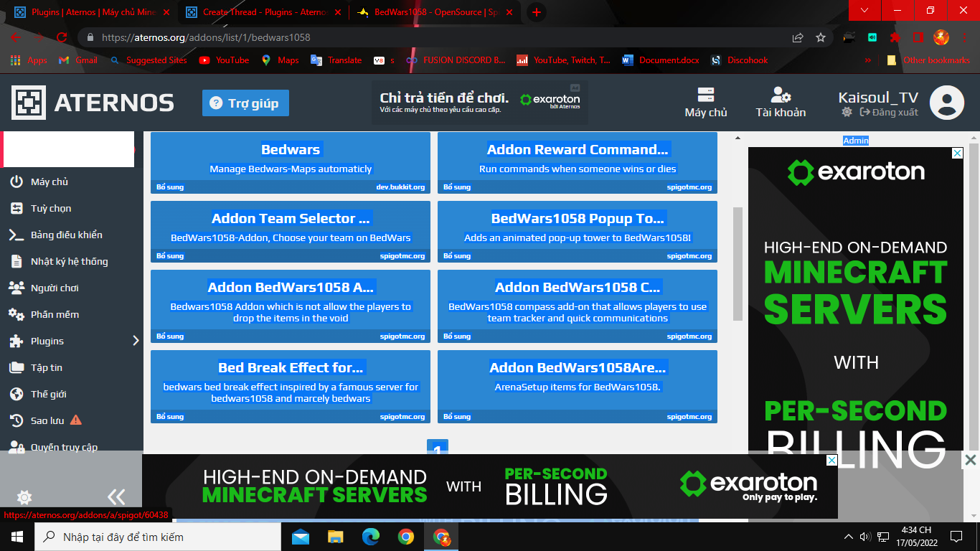Bookmark this page with the star icon

coord(821,37)
